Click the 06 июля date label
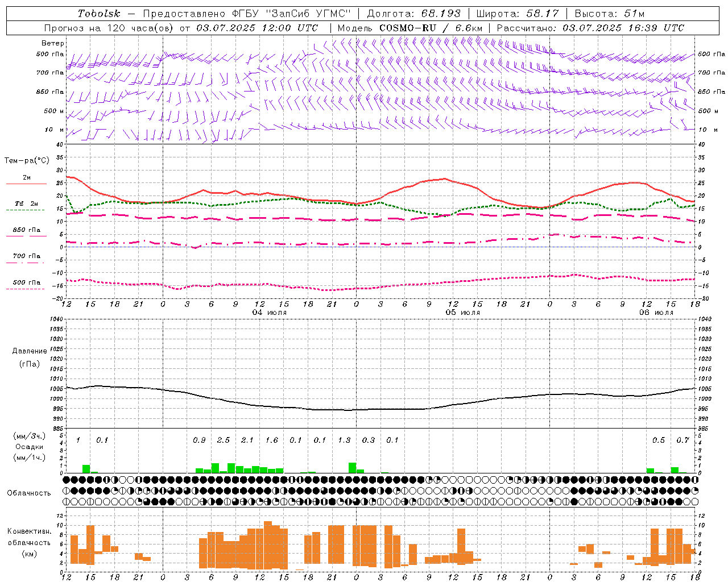 [656, 313]
